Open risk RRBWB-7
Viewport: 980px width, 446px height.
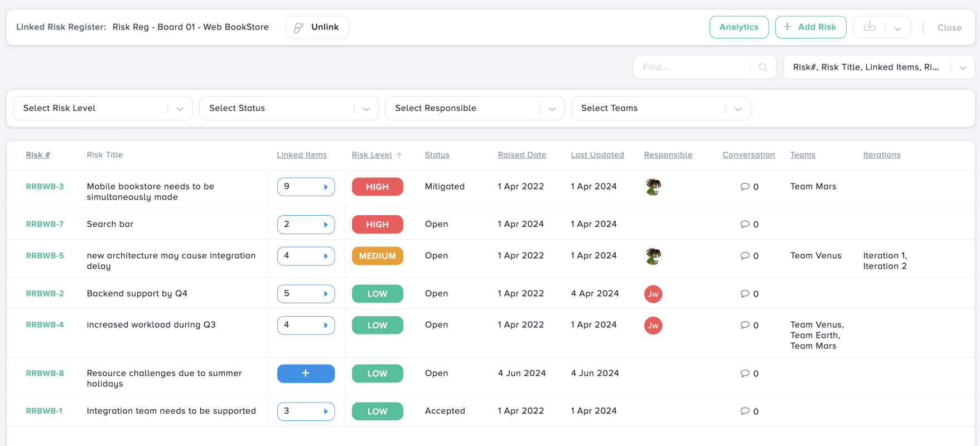[45, 224]
